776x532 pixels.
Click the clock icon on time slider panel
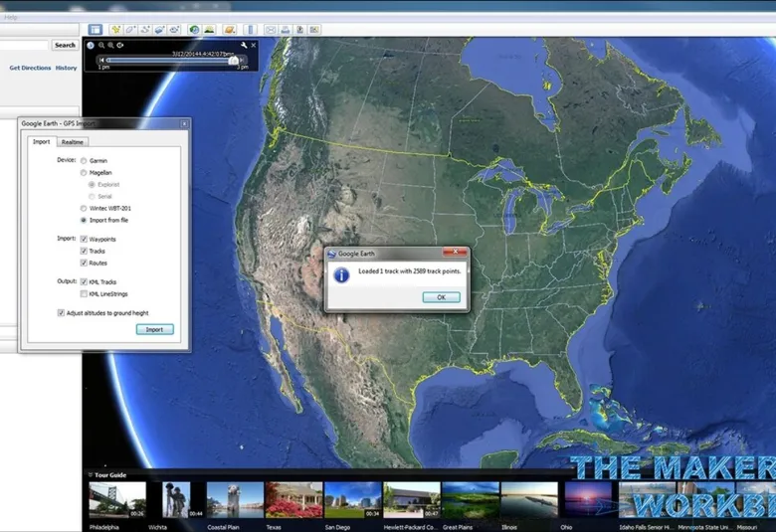(91, 45)
